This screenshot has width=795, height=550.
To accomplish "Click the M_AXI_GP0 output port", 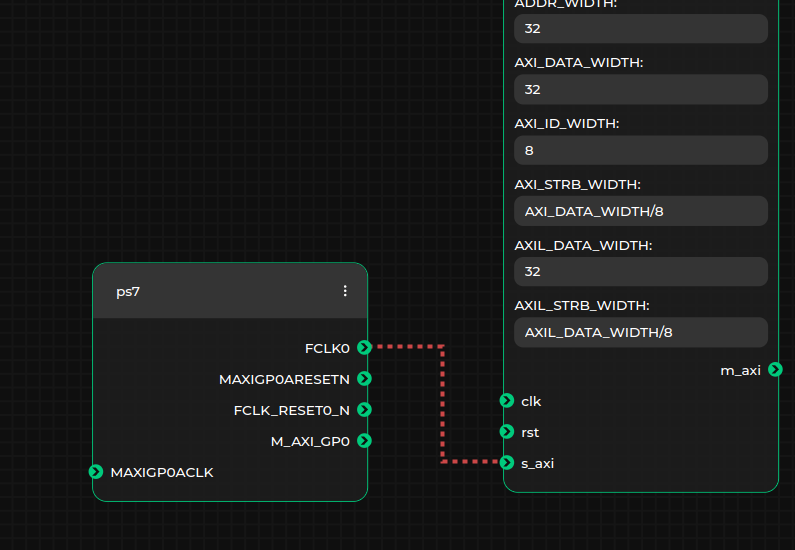I will tap(365, 441).
